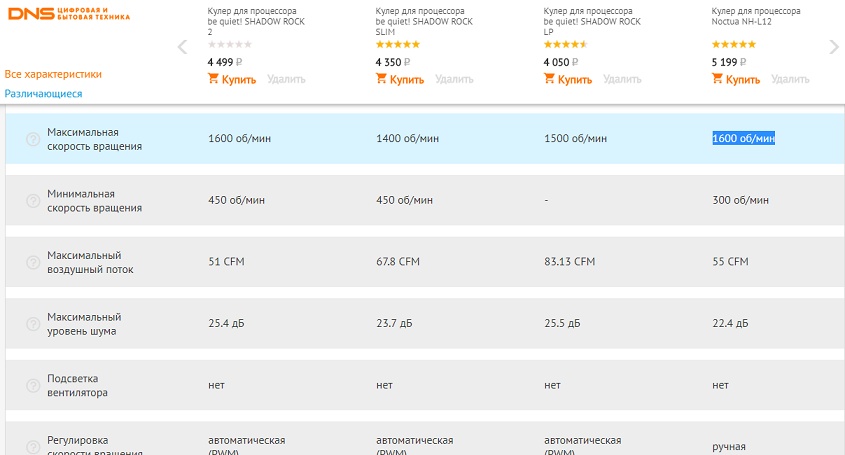Show all characteristics (Все характеристики)
The height and width of the screenshot is (455, 845).
tap(53, 74)
